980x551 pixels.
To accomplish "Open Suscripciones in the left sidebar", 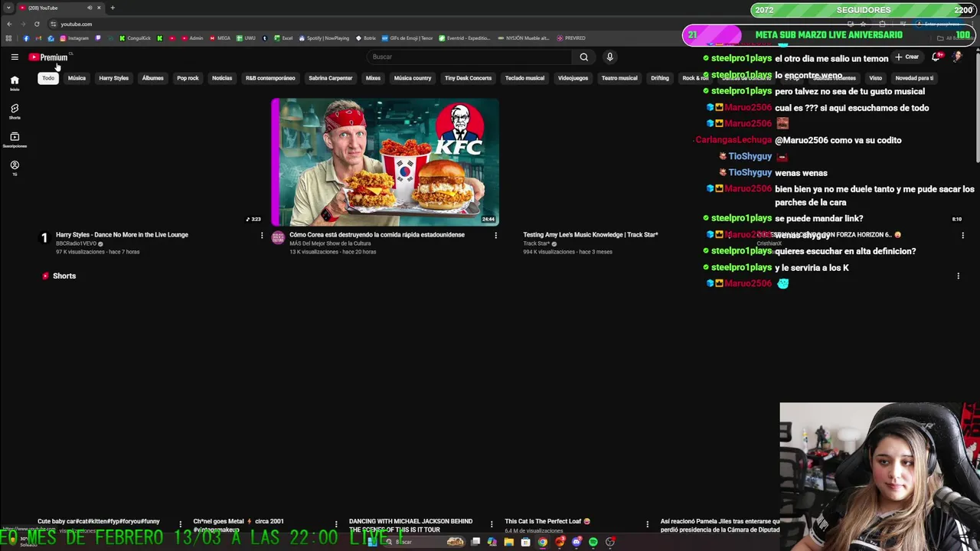I will tap(15, 139).
